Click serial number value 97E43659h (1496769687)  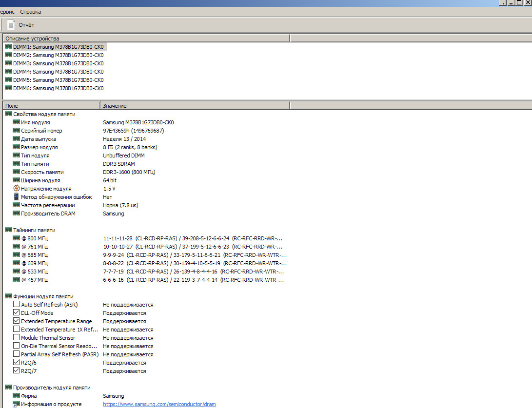point(133,131)
